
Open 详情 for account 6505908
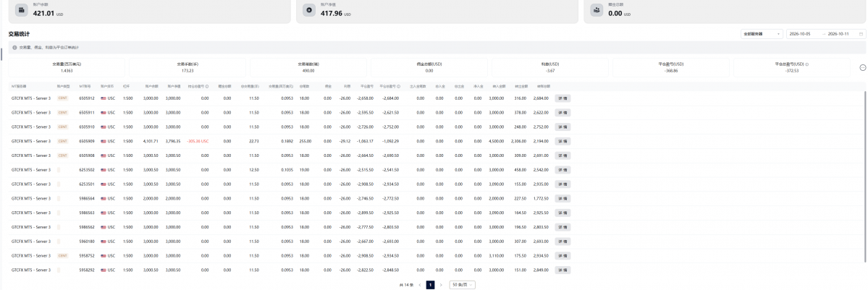(x=563, y=155)
